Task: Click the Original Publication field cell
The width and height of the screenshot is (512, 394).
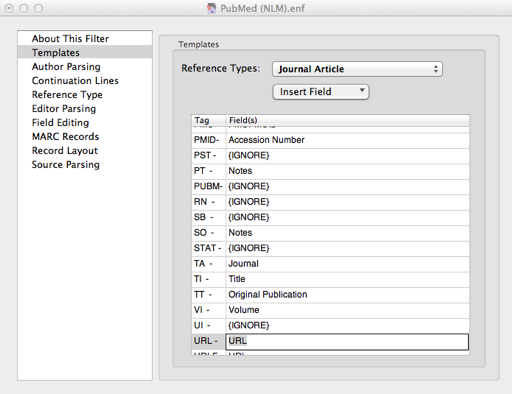Action: [348, 294]
